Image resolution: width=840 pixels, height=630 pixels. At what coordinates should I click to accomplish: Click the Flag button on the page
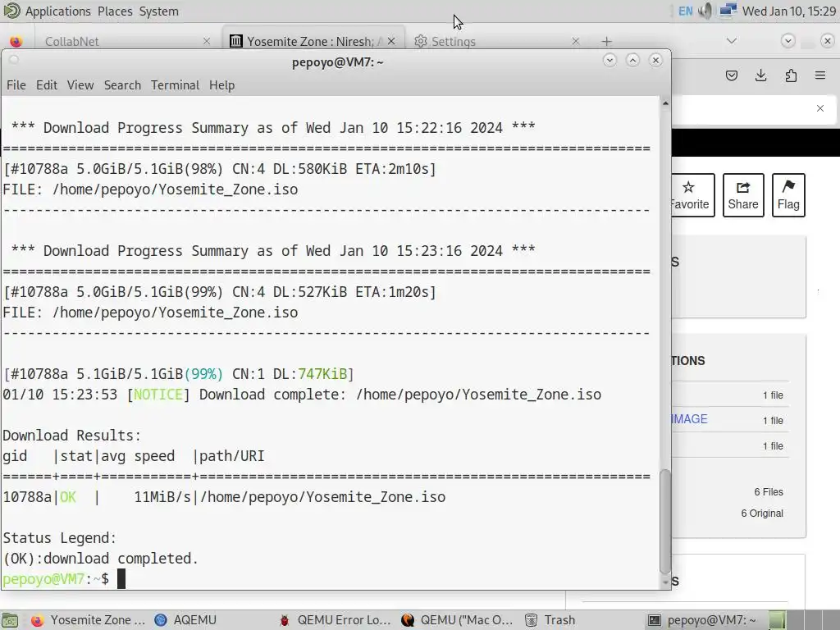point(788,195)
